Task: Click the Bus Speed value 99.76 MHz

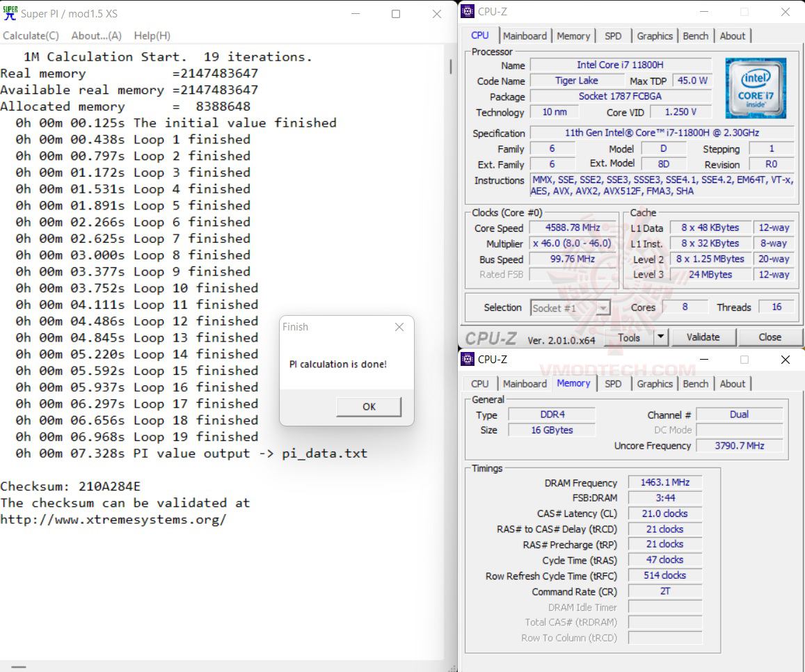Action: (x=573, y=259)
